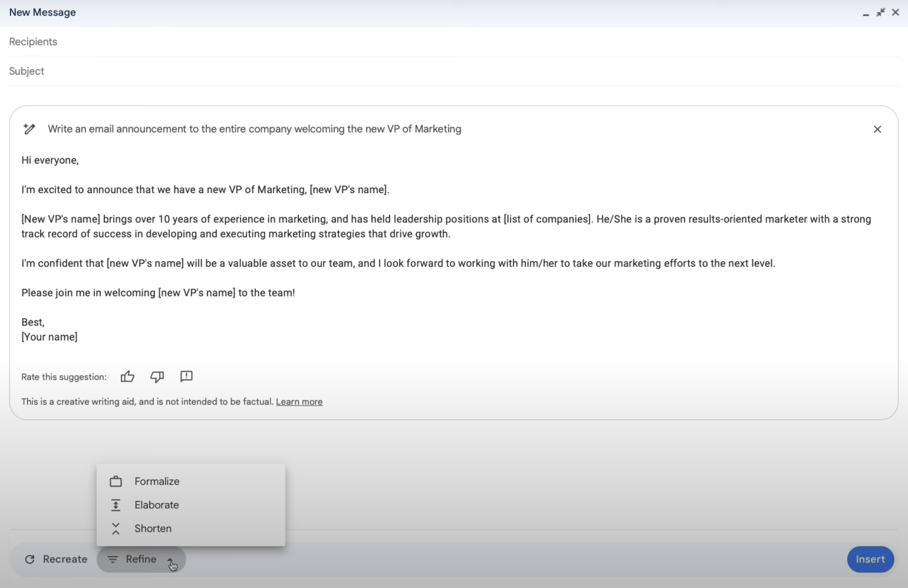Select the Shorten menu option

tap(191, 529)
